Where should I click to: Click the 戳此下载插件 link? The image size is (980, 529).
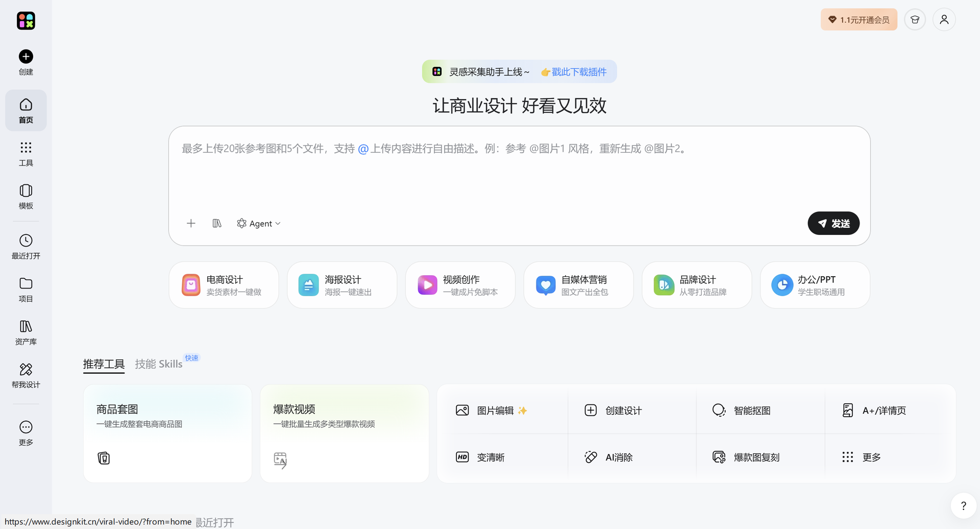click(x=574, y=72)
